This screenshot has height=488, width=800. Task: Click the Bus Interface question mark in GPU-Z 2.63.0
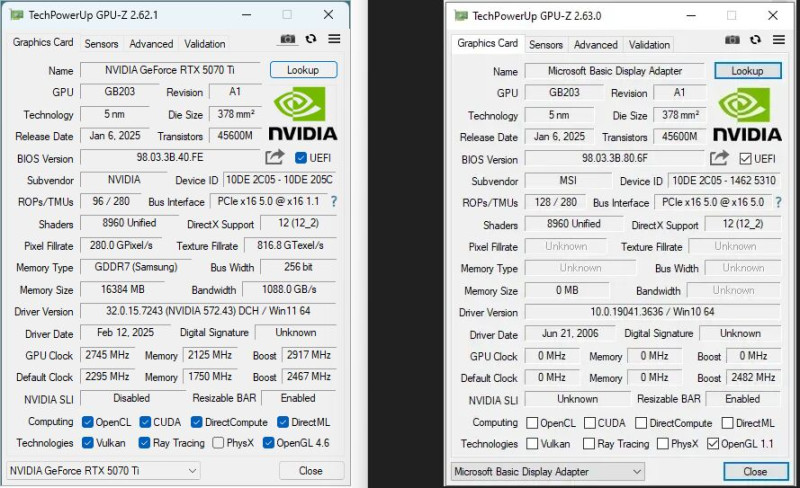point(778,202)
